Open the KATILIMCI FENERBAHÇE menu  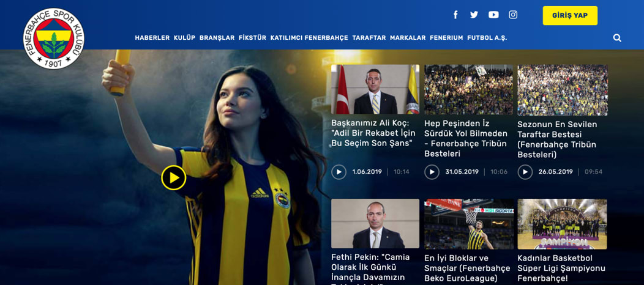pyautogui.click(x=309, y=38)
